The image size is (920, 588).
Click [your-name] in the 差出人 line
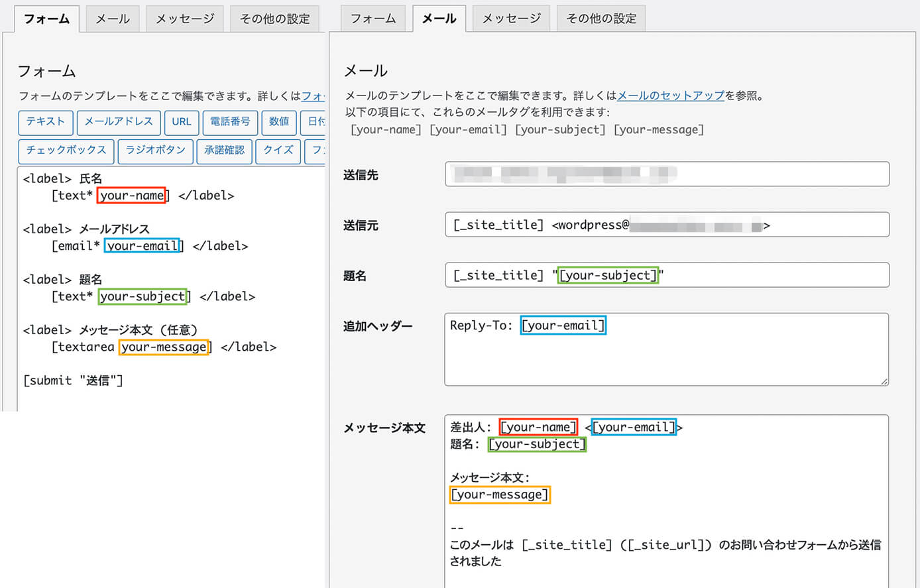click(538, 427)
